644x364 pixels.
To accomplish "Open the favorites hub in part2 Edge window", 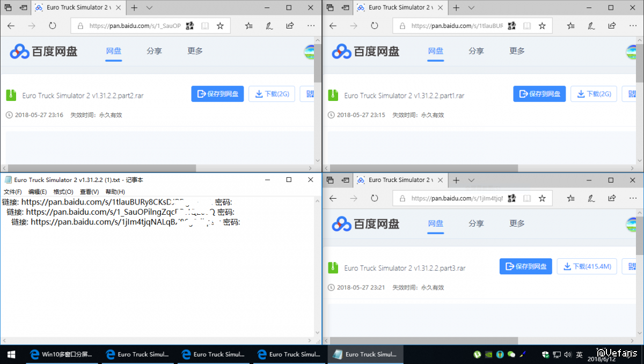I will 249,26.
